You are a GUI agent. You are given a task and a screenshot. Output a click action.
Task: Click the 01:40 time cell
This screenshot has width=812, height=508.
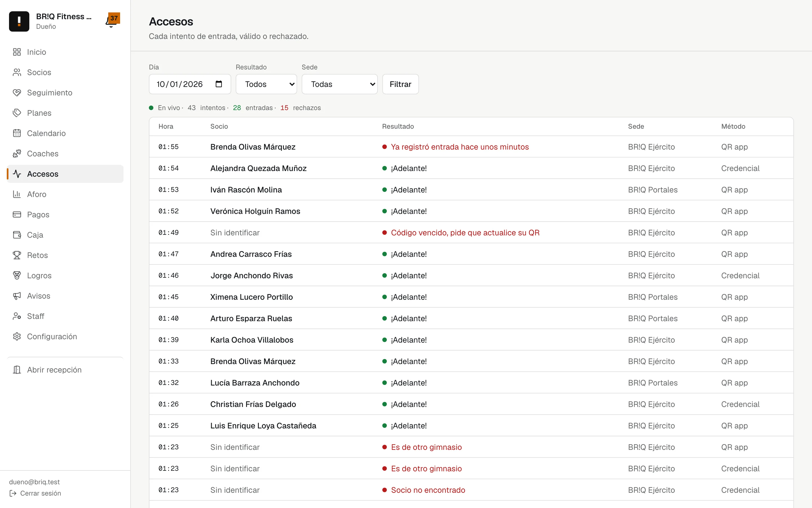coord(168,319)
